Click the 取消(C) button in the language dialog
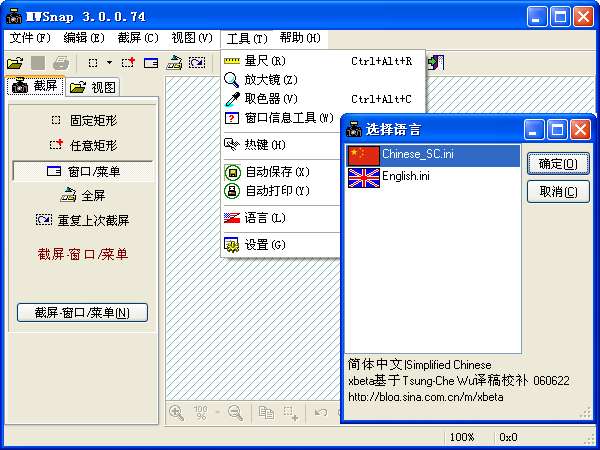The image size is (600, 450). point(558,192)
